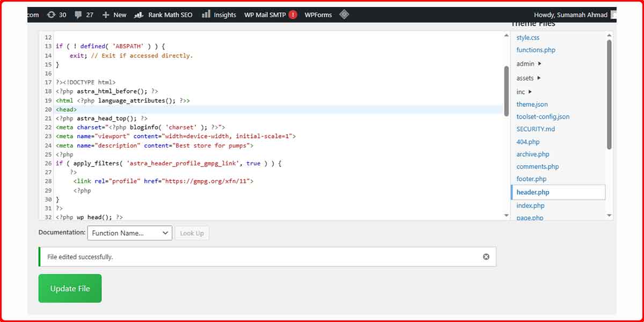Screen dimensions: 644x322
Task: Click the Documentation label
Action: point(62,232)
